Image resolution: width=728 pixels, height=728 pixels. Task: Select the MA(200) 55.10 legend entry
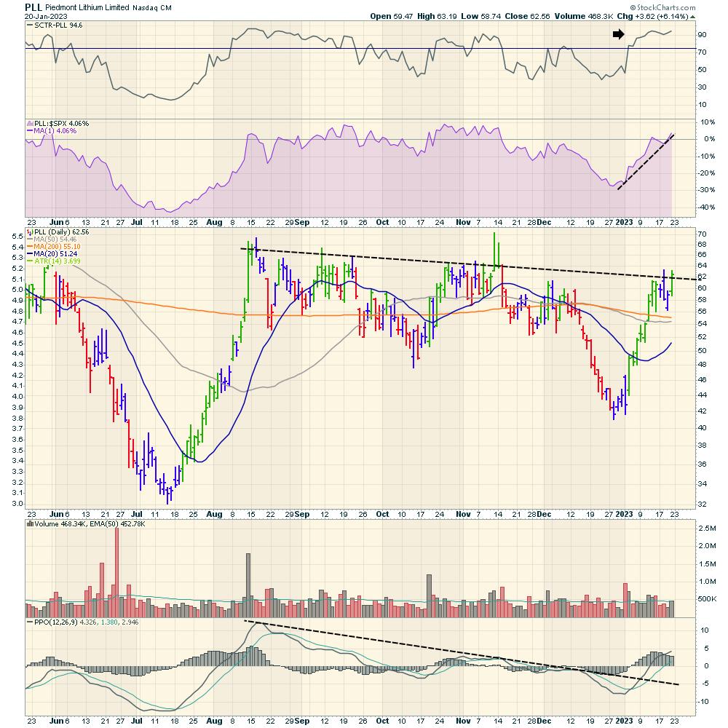pyautogui.click(x=57, y=247)
